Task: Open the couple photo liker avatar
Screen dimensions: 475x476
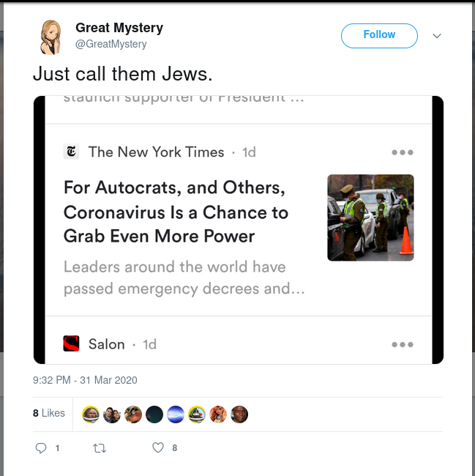Action: [112, 414]
